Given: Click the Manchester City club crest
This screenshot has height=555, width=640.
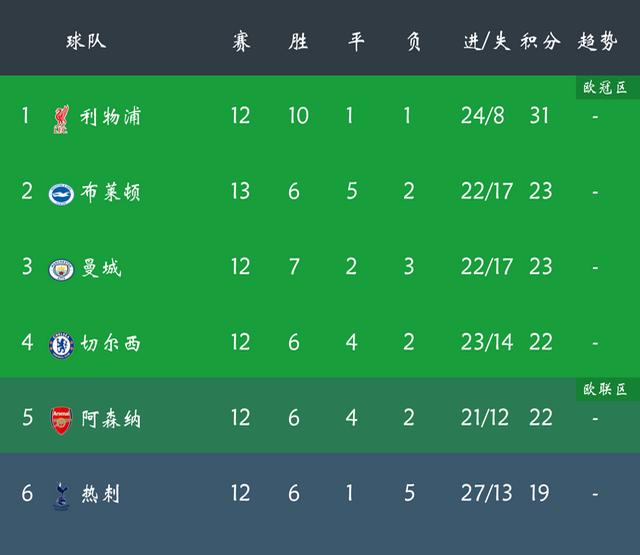Looking at the screenshot, I should coord(61,268).
